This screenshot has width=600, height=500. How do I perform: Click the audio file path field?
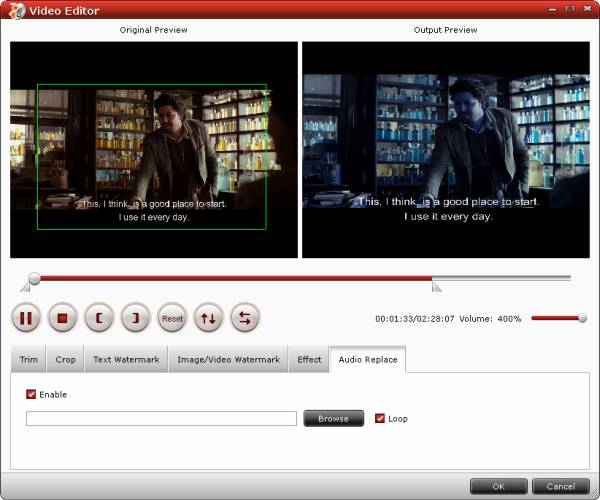(x=161, y=419)
